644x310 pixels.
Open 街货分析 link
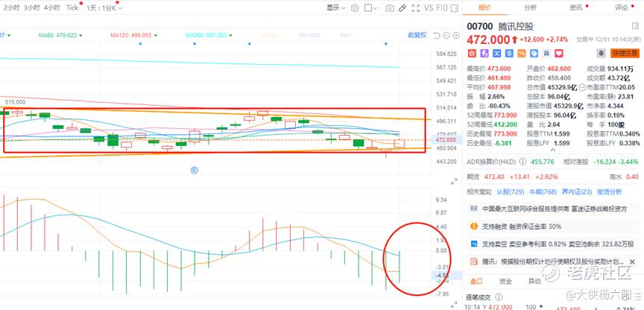(x=610, y=192)
